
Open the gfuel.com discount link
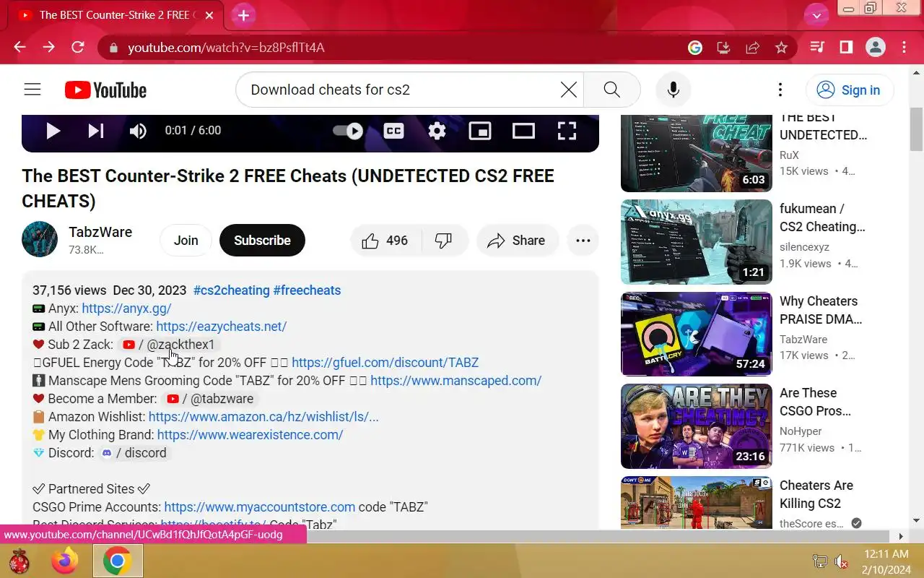[385, 363]
